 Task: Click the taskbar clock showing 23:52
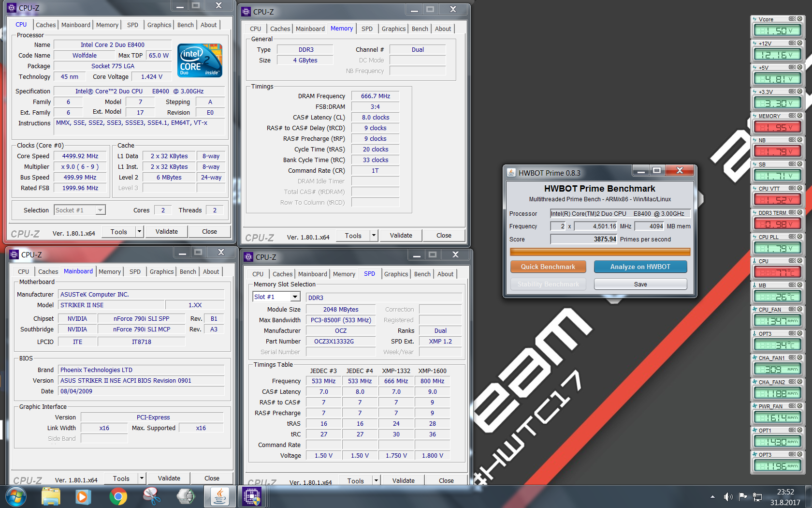coord(785,497)
